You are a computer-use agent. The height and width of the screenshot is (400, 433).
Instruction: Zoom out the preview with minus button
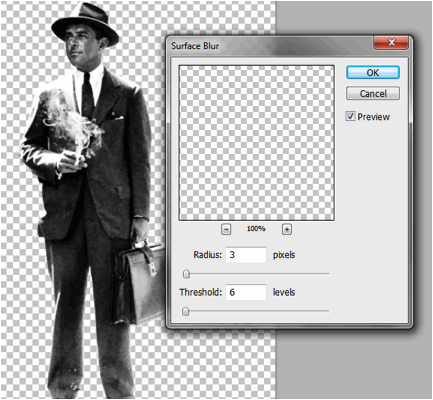(226, 229)
